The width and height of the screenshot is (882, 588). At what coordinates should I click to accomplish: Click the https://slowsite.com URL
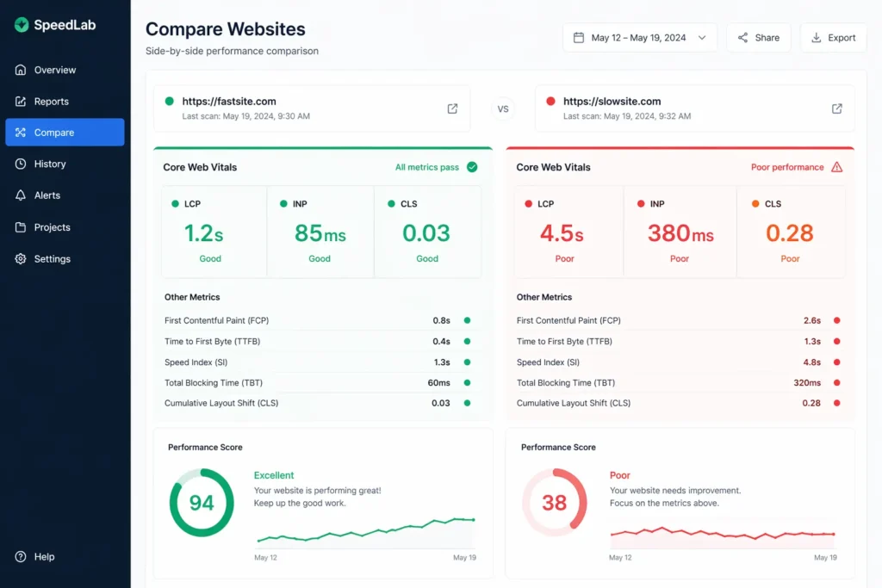coord(612,102)
